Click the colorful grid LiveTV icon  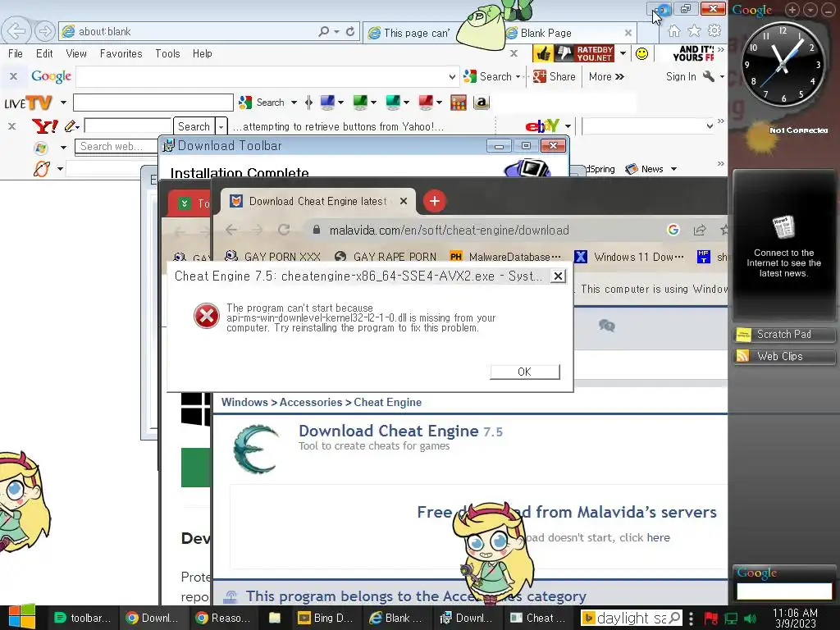pyautogui.click(x=459, y=103)
